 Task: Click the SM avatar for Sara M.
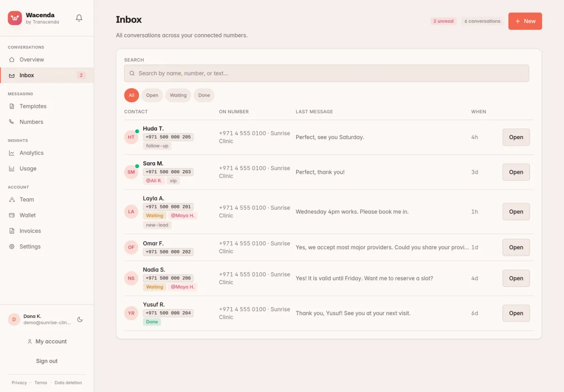click(x=131, y=172)
